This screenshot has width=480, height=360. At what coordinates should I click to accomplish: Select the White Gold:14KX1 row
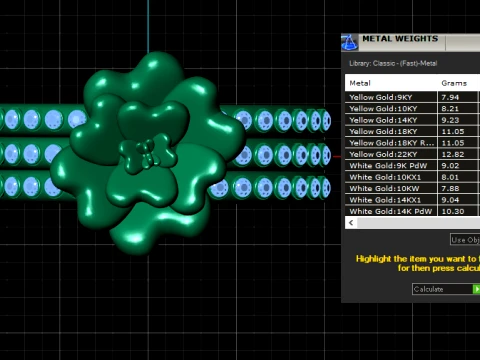pyautogui.click(x=413, y=200)
